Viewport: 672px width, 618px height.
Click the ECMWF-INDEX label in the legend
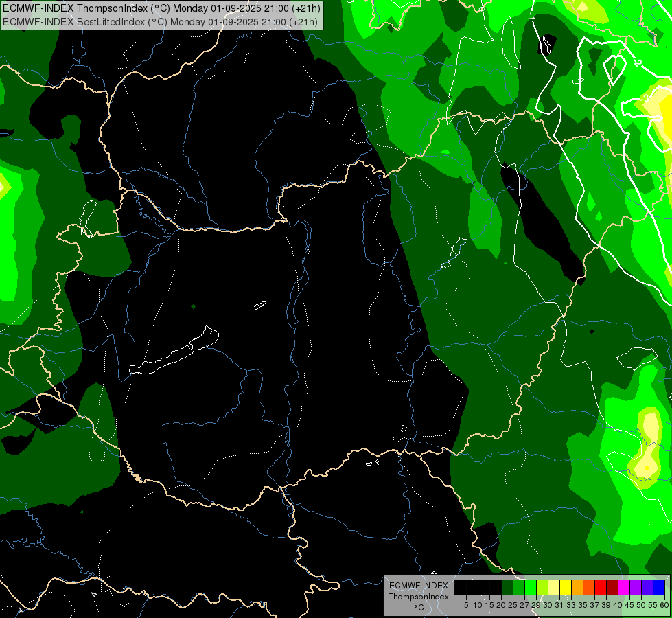click(418, 586)
